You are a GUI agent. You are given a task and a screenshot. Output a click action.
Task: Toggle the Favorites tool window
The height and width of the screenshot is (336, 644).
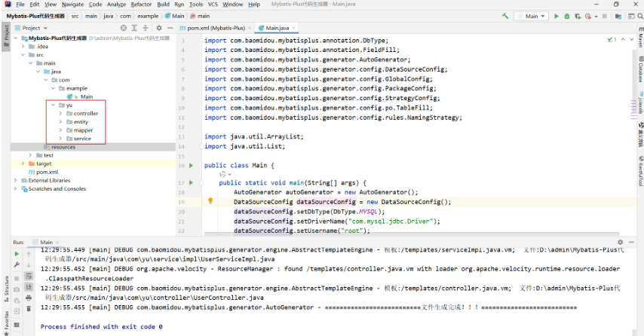6,323
